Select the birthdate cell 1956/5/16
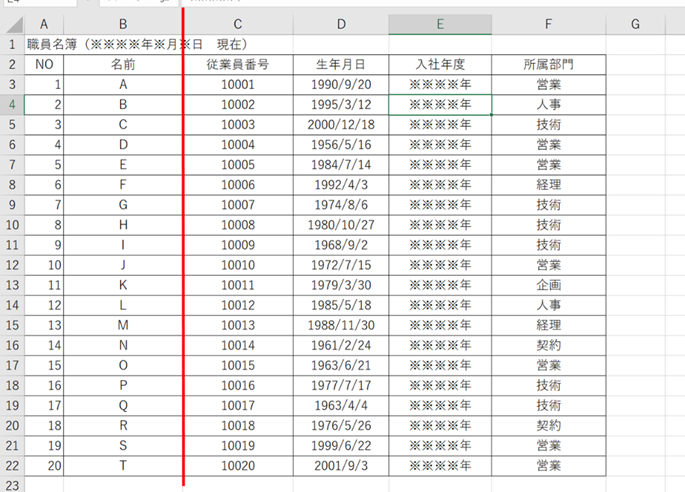The width and height of the screenshot is (685, 492). [x=341, y=144]
